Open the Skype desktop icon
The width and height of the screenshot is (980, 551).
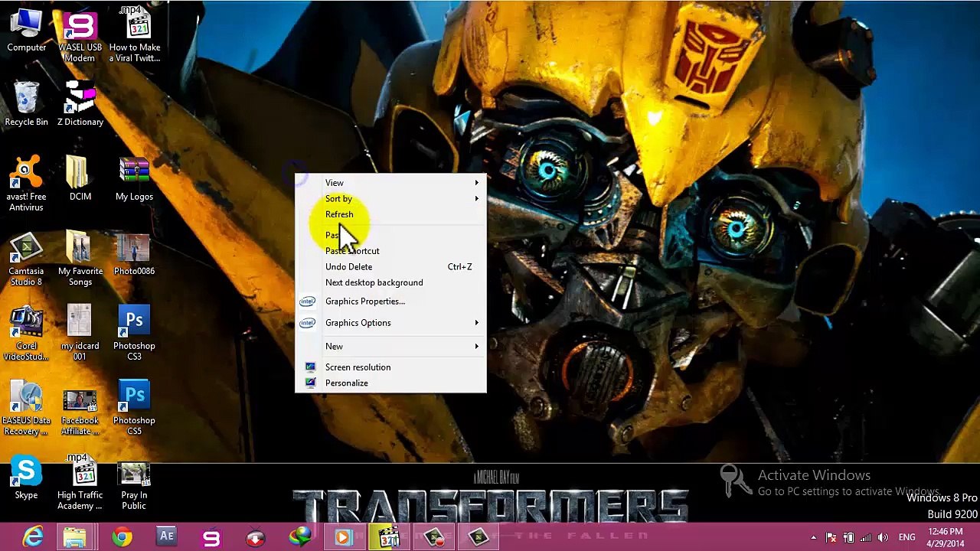26,478
